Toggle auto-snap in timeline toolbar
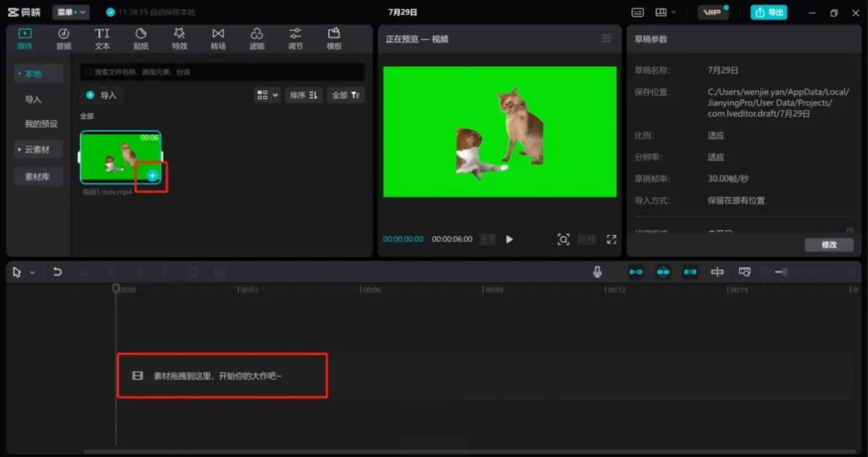Screen dimensions: 868x457 [663, 272]
